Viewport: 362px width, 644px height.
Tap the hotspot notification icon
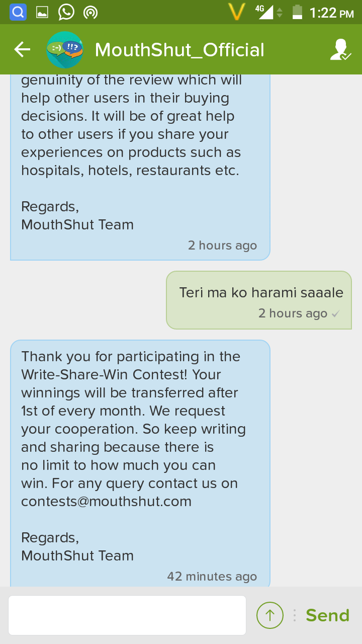click(90, 12)
